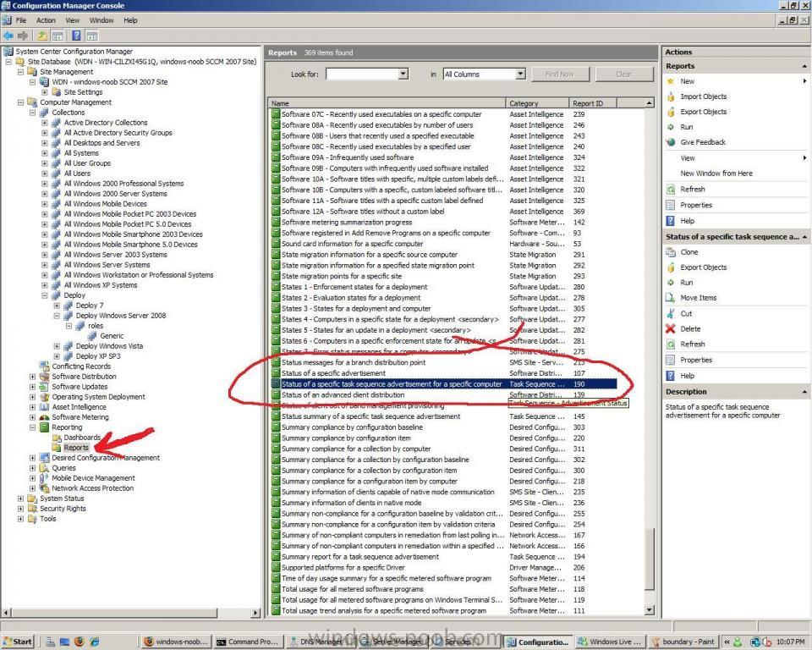Toggle the console tree via toolbar icon
The height and width of the screenshot is (650, 812).
pyautogui.click(x=57, y=36)
